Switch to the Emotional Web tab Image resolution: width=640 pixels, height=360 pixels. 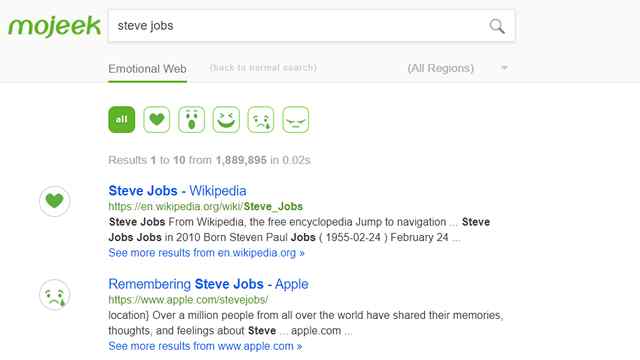click(x=147, y=69)
